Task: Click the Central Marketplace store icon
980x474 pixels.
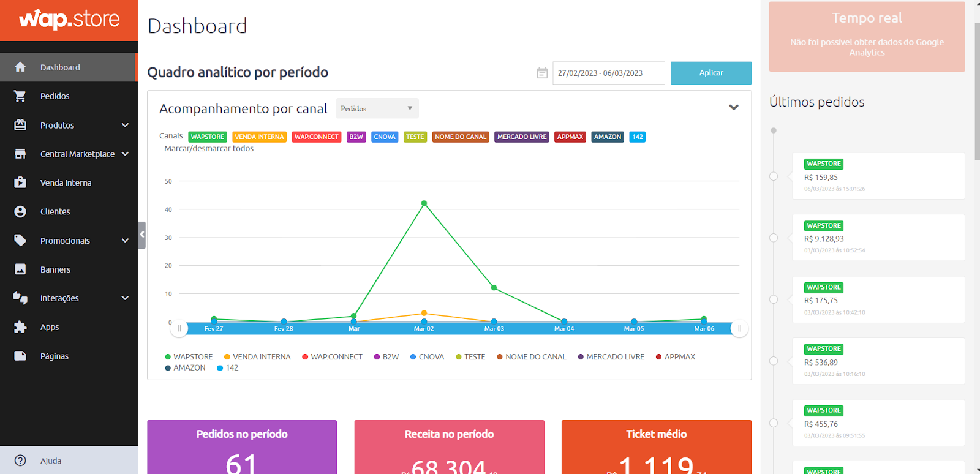Action: (20, 154)
